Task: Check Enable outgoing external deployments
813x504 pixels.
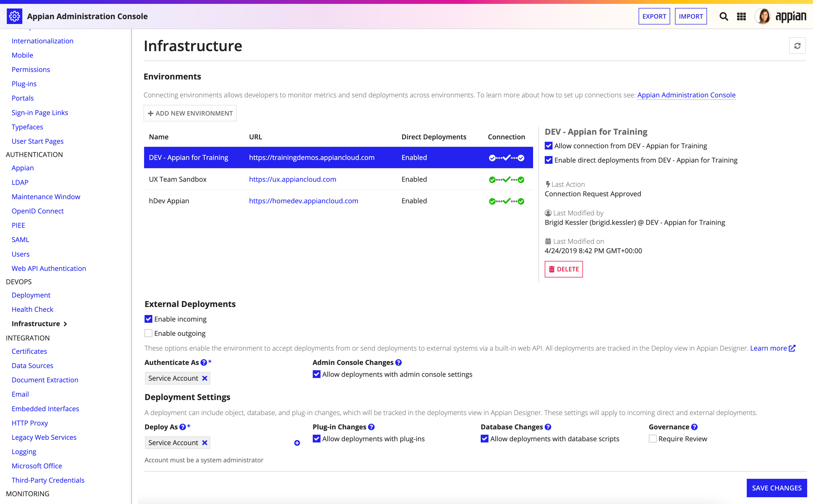Action: (x=148, y=333)
